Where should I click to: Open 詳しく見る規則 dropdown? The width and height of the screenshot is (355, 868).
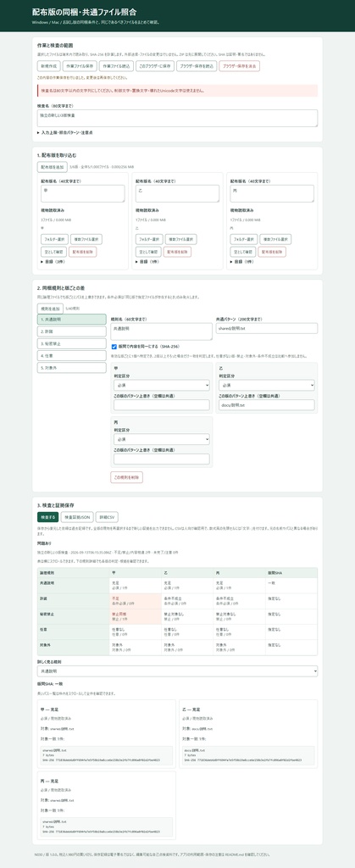pos(178,671)
